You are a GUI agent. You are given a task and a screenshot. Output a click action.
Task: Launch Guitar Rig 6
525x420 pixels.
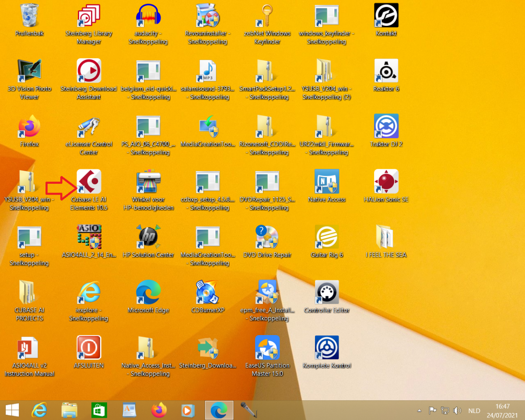pos(327,237)
